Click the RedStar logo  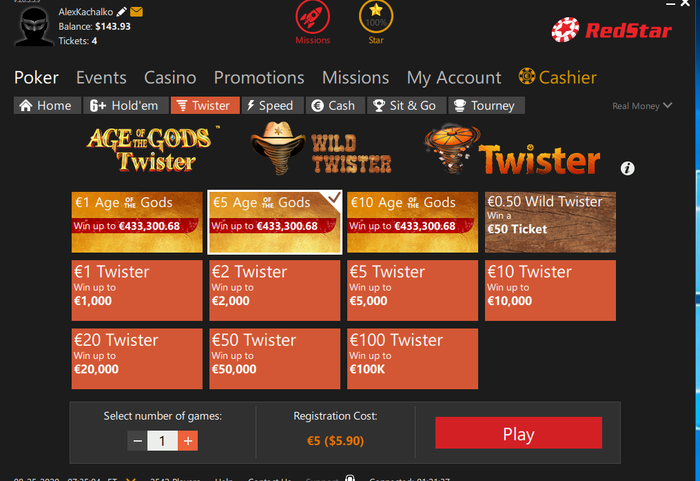click(x=612, y=30)
